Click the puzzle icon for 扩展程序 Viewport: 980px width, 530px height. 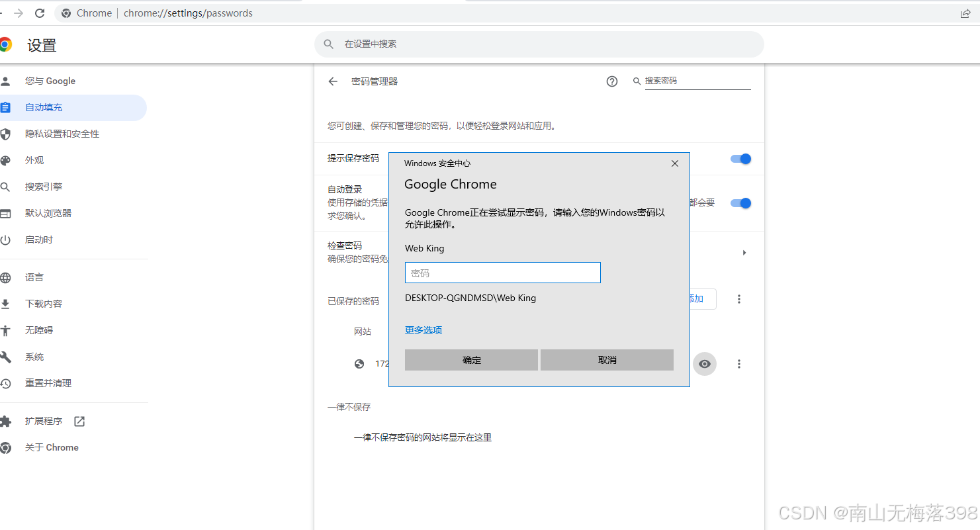click(x=5, y=421)
